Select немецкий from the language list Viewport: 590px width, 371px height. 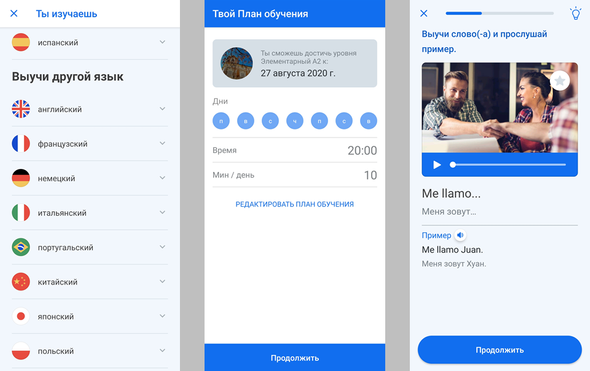[90, 178]
